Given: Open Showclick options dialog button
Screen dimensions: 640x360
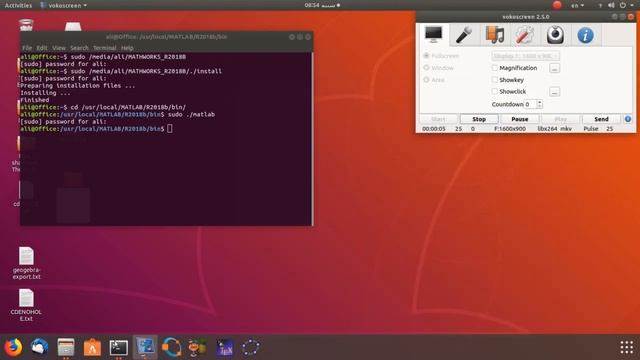Looking at the screenshot, I should tap(554, 92).
